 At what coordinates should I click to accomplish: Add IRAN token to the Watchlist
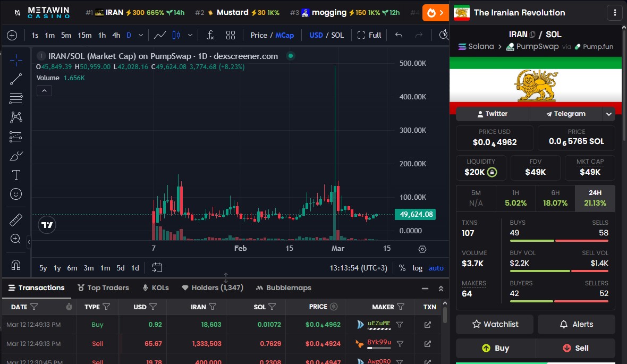tap(494, 324)
